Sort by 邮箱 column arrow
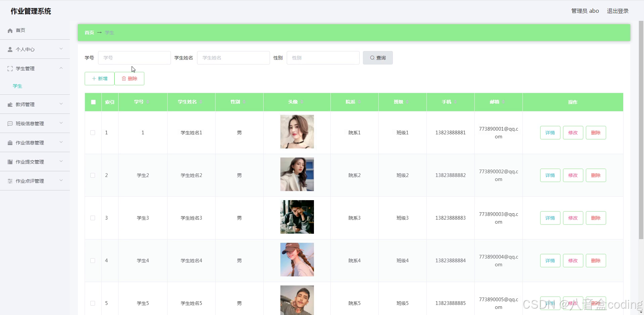 [503, 102]
